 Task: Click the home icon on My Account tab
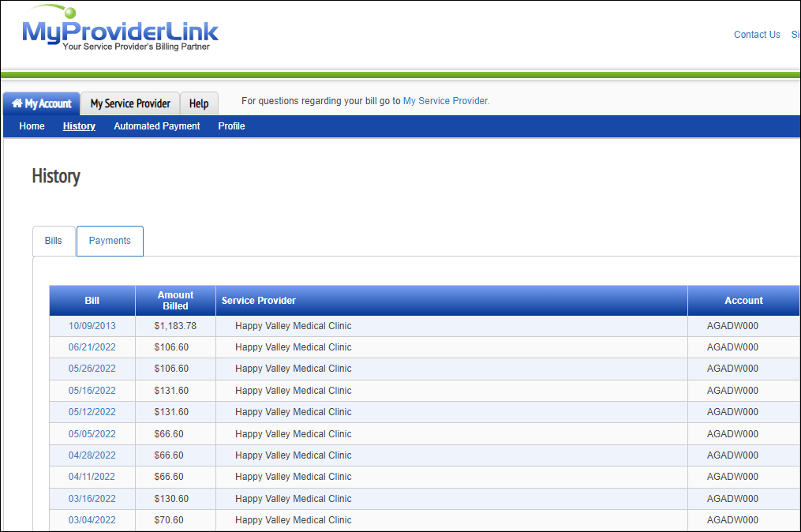pyautogui.click(x=17, y=103)
